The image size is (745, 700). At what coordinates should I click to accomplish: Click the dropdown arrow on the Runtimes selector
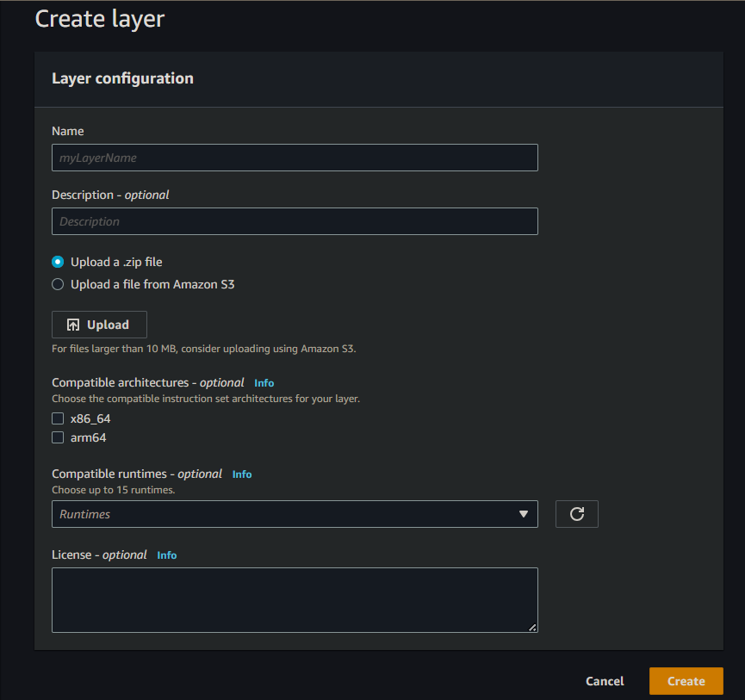pos(524,514)
